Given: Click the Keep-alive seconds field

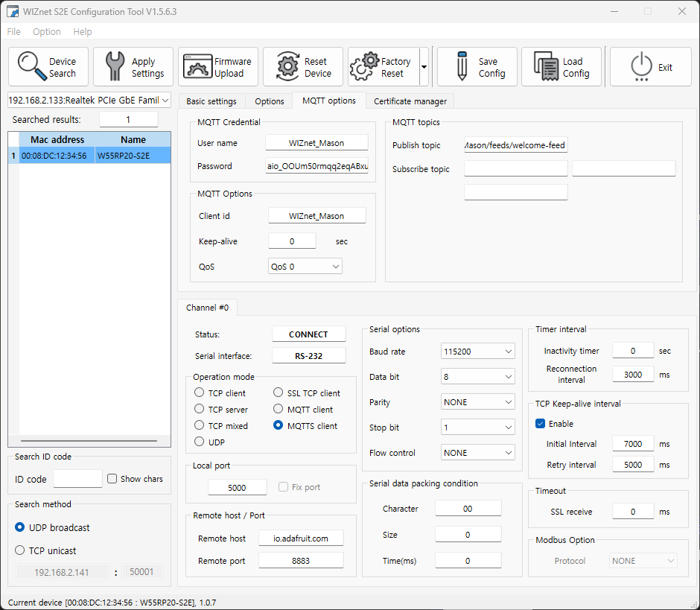Looking at the screenshot, I should (292, 241).
